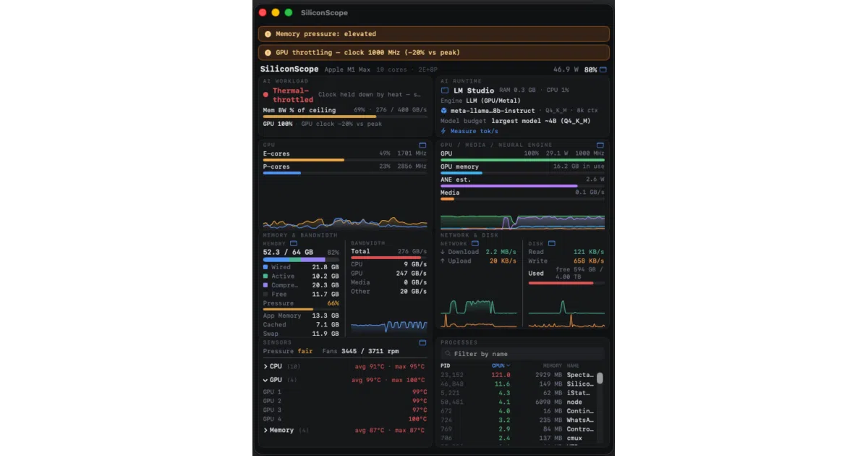868x456 pixels.
Task: Click the purple ANE est. bar
Action: (522, 186)
